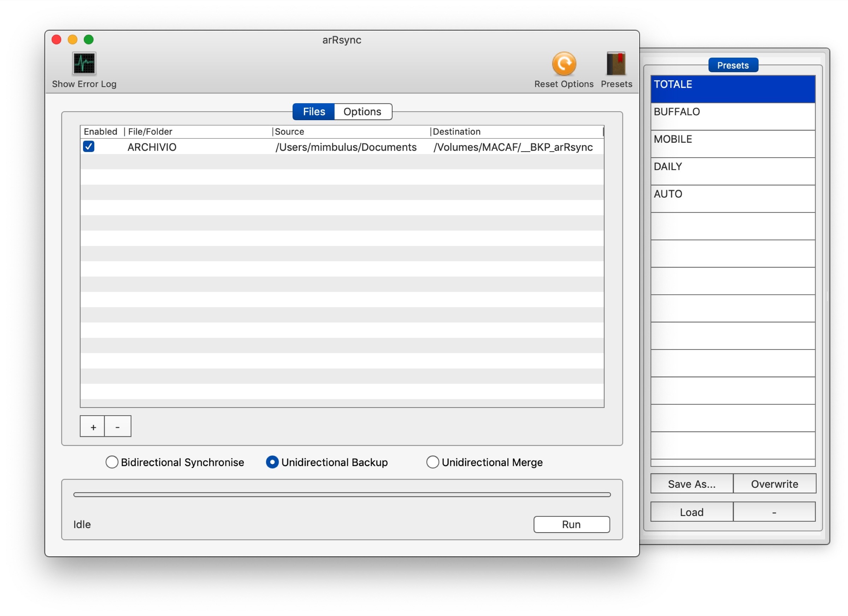The height and width of the screenshot is (616, 848).
Task: Load the selected preset
Action: point(691,512)
